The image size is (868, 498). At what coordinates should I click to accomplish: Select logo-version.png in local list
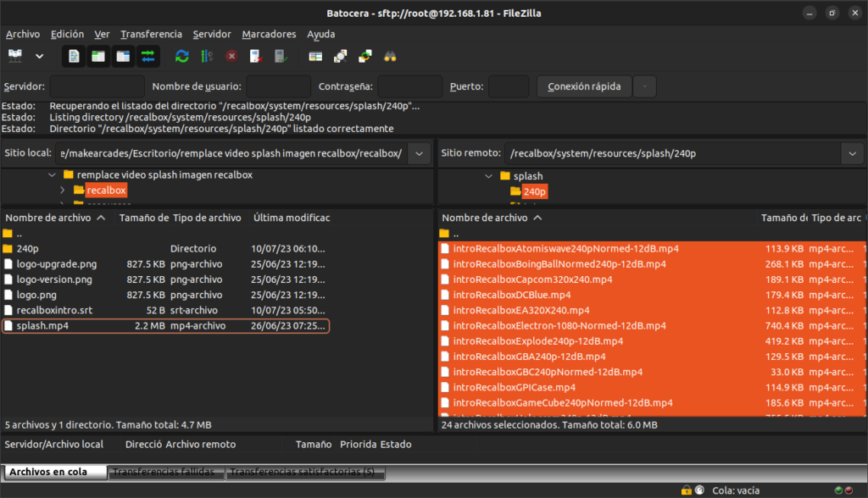[x=54, y=279]
